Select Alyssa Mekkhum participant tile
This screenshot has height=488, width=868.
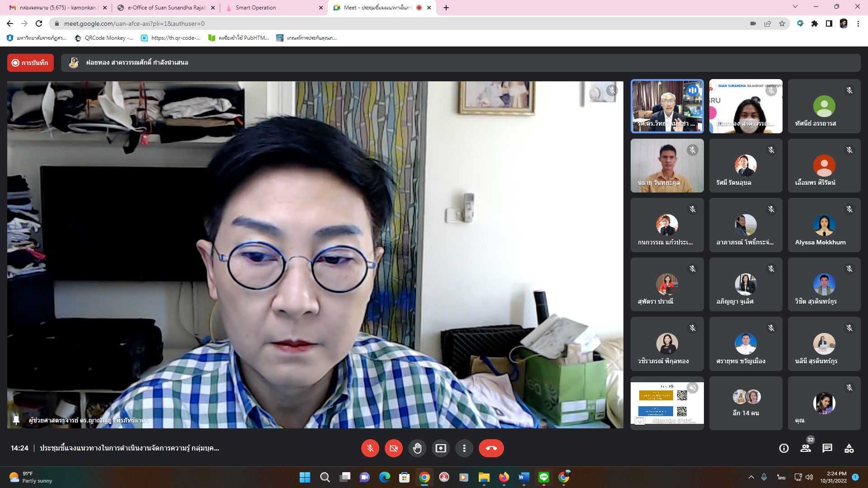click(x=824, y=225)
